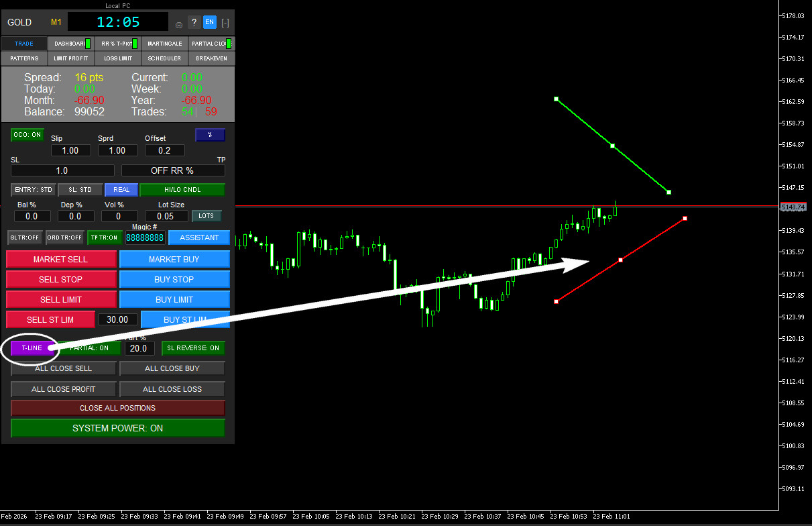
Task: Go to the SCHEDULER tab
Action: pos(165,58)
